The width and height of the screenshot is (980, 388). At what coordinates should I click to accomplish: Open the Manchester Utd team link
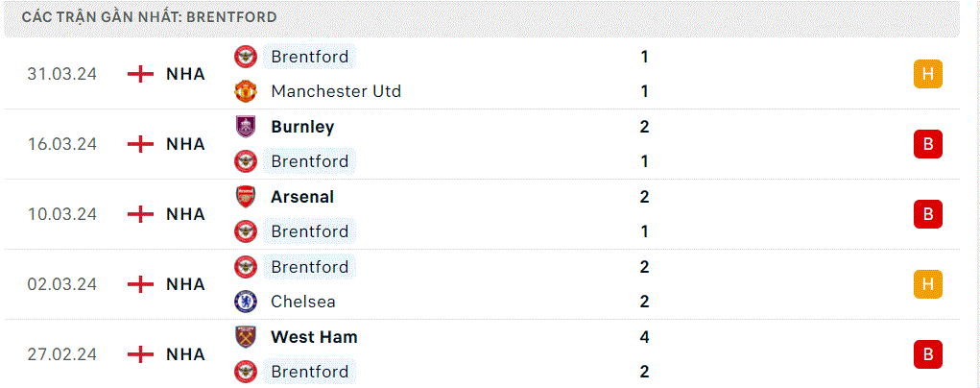pos(336,91)
